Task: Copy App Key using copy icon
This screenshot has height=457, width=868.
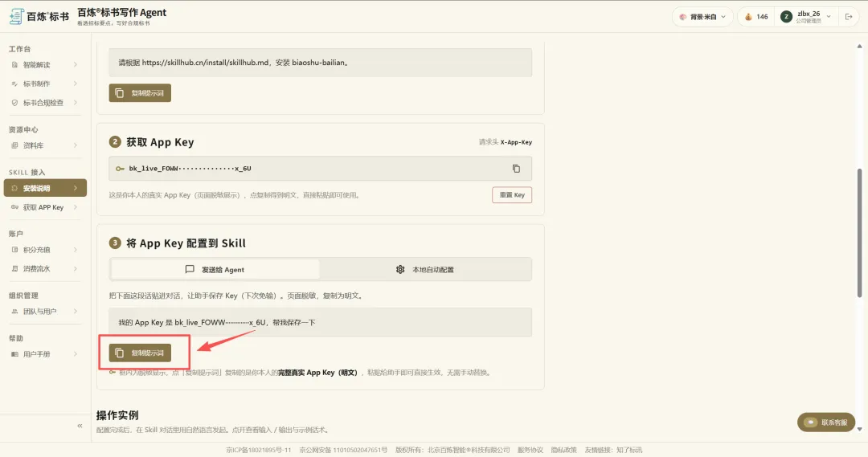Action: pyautogui.click(x=516, y=168)
